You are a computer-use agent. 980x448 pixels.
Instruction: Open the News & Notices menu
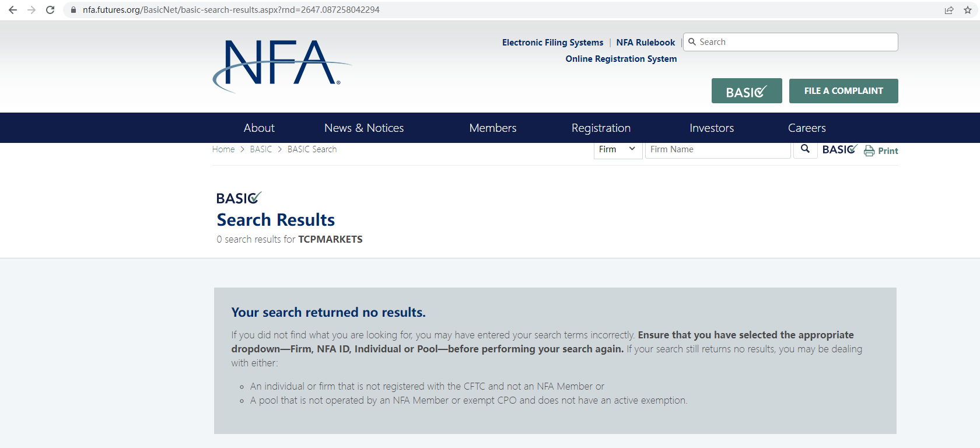tap(364, 128)
